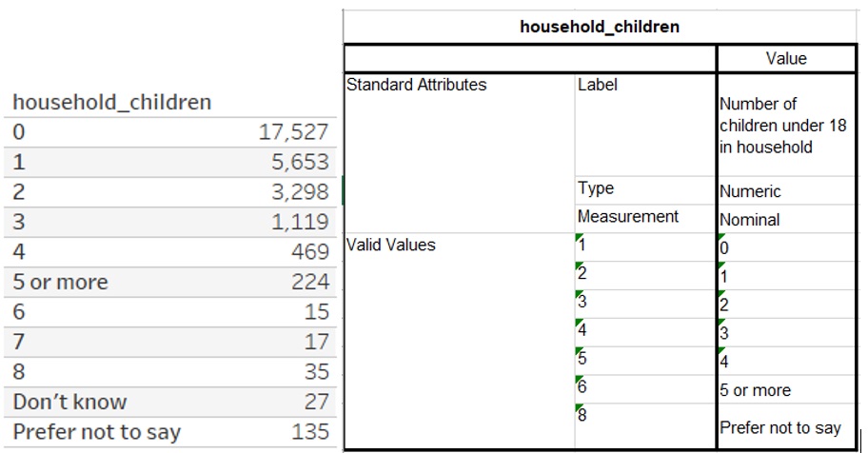The width and height of the screenshot is (868, 453).
Task: Select the 135 count cell
Action: (x=310, y=431)
